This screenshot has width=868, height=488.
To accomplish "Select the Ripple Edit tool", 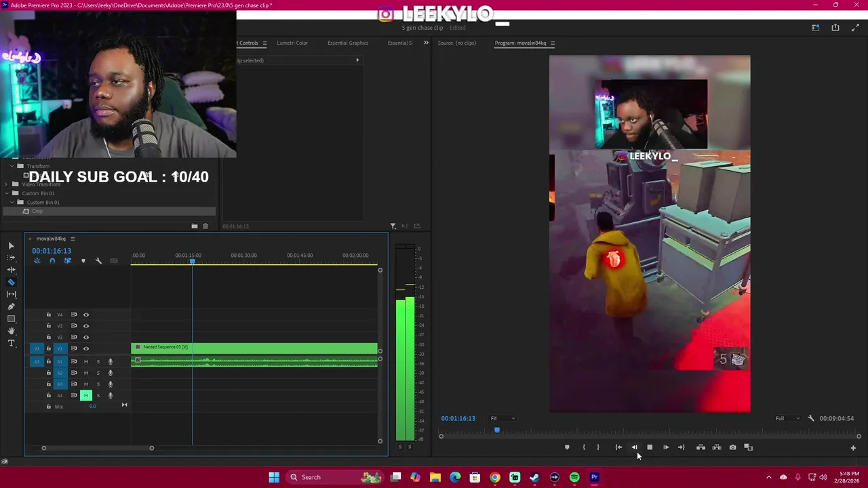I will click(x=12, y=270).
